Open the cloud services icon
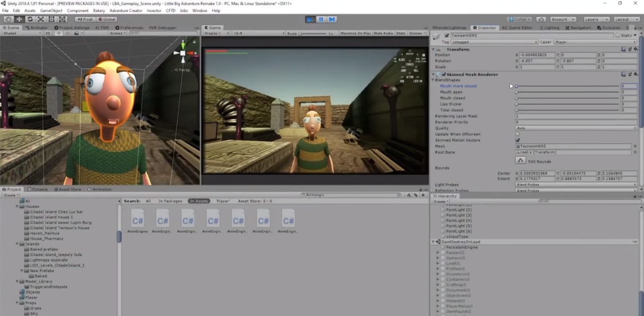 pyautogui.click(x=541, y=19)
